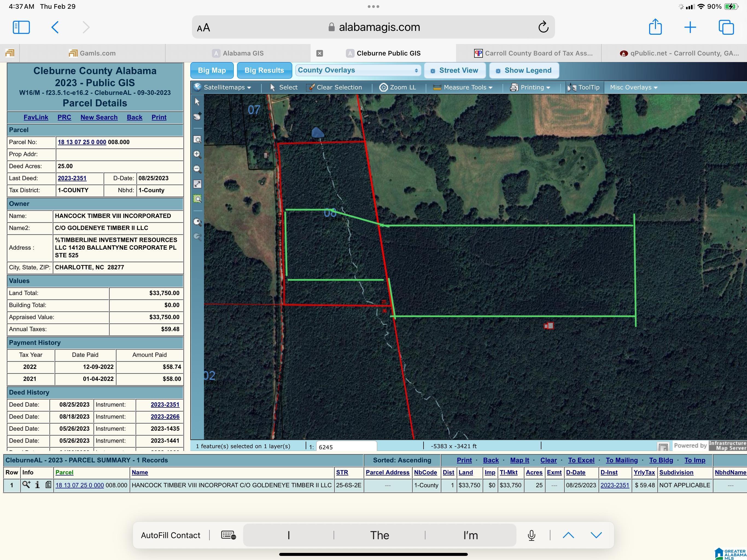
Task: Click the info icon in row 1
Action: pyautogui.click(x=37, y=485)
